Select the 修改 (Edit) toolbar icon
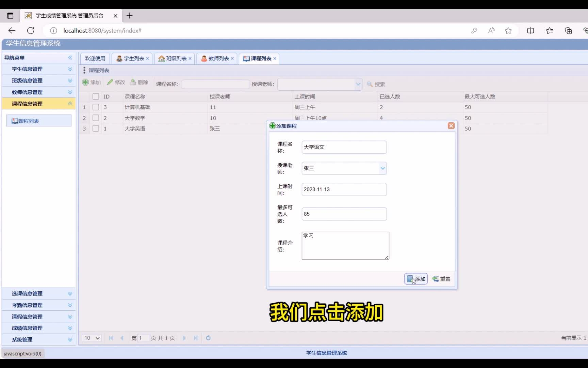The height and width of the screenshot is (368, 588). 116,82
